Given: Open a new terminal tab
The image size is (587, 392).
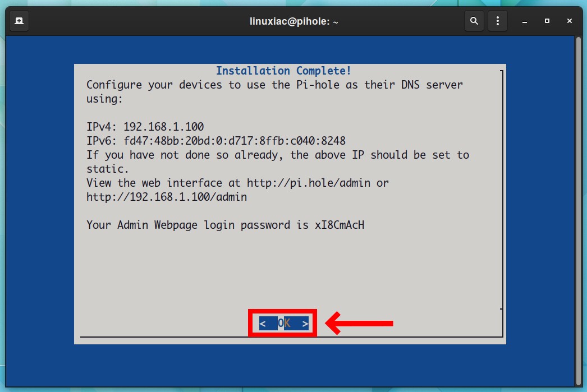Looking at the screenshot, I should point(19,21).
